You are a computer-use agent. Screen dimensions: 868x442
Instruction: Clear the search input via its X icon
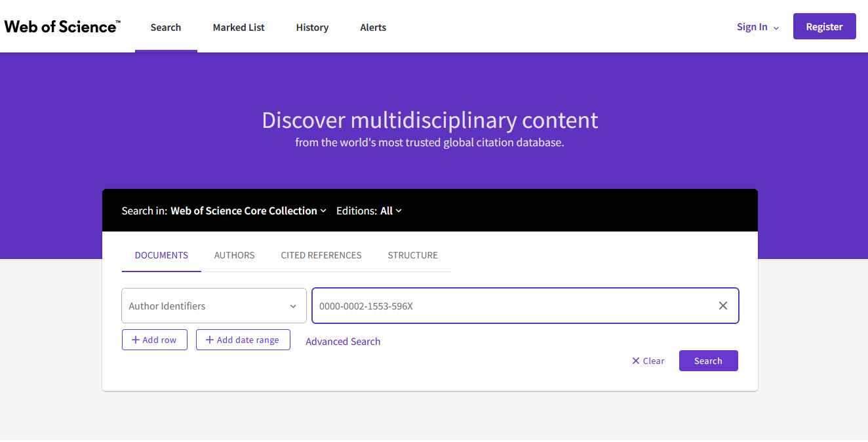pyautogui.click(x=722, y=305)
